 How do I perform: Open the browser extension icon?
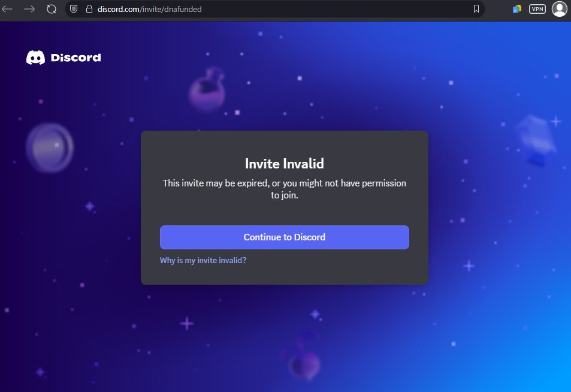[516, 9]
